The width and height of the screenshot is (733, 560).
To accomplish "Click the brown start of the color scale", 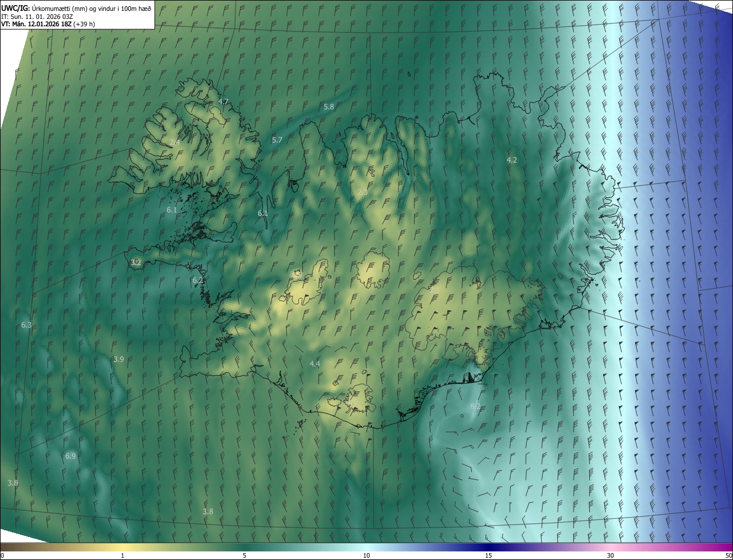I will [17, 547].
